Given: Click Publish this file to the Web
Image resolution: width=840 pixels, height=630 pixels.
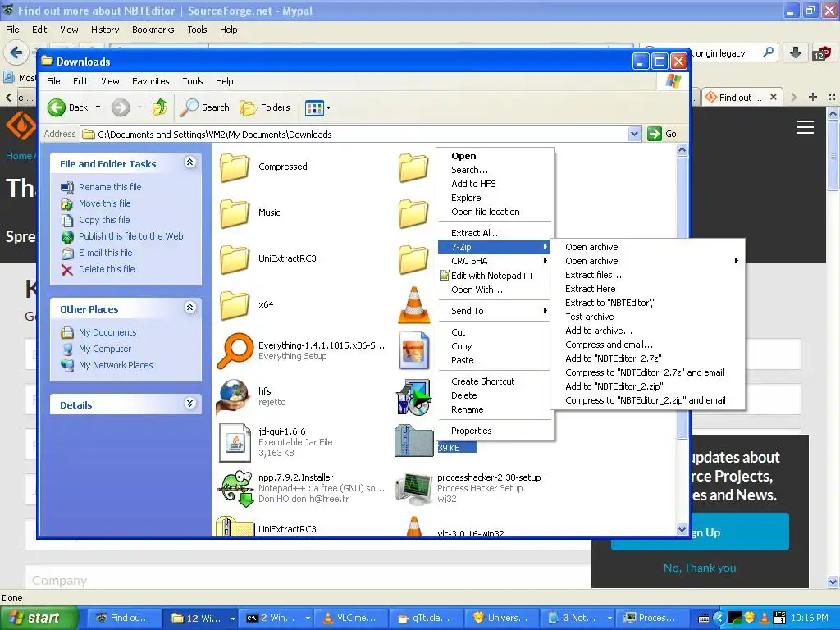Looking at the screenshot, I should point(130,236).
